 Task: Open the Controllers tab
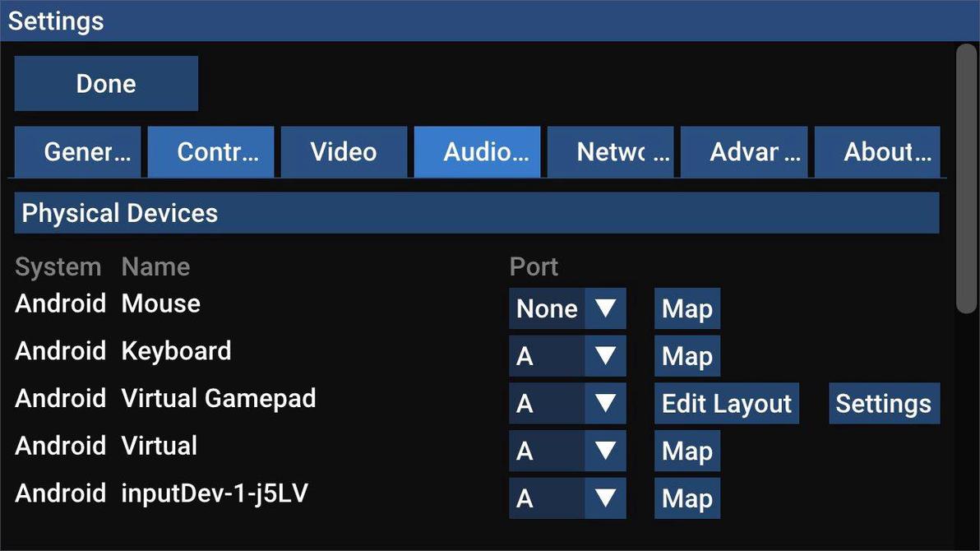(x=210, y=151)
